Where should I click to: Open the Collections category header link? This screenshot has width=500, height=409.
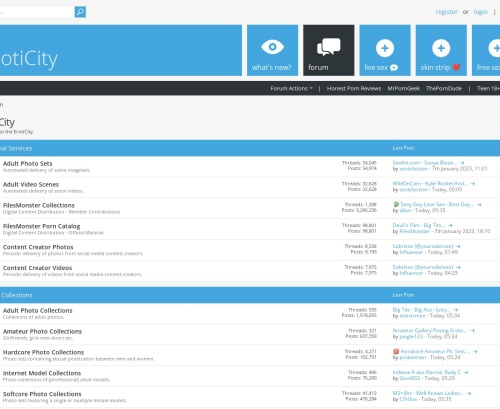point(17,295)
